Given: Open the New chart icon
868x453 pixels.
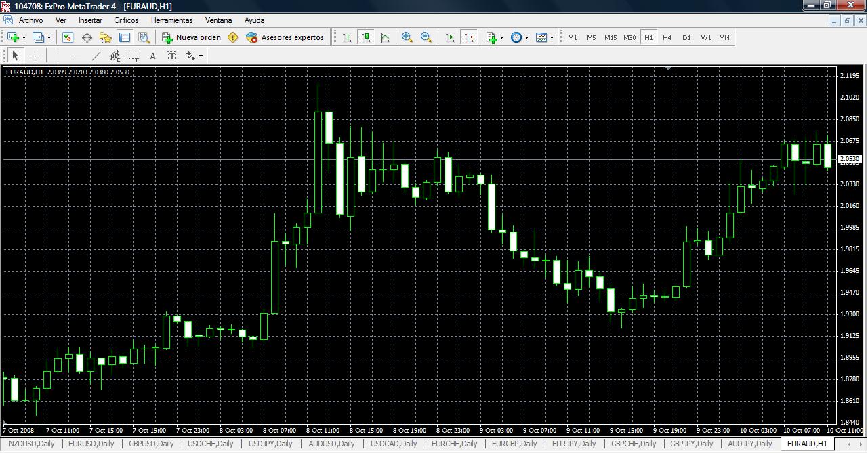Looking at the screenshot, I should coord(13,37).
